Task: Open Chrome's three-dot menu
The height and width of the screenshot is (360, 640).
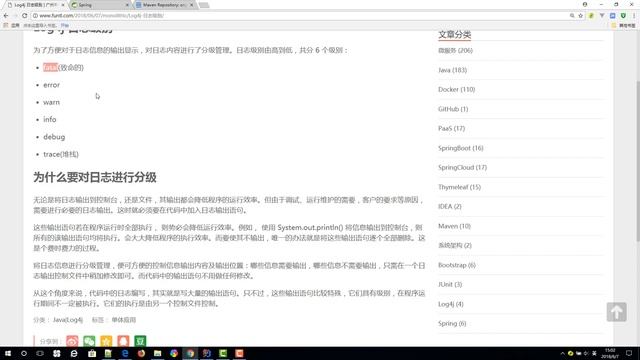Action: (x=634, y=16)
